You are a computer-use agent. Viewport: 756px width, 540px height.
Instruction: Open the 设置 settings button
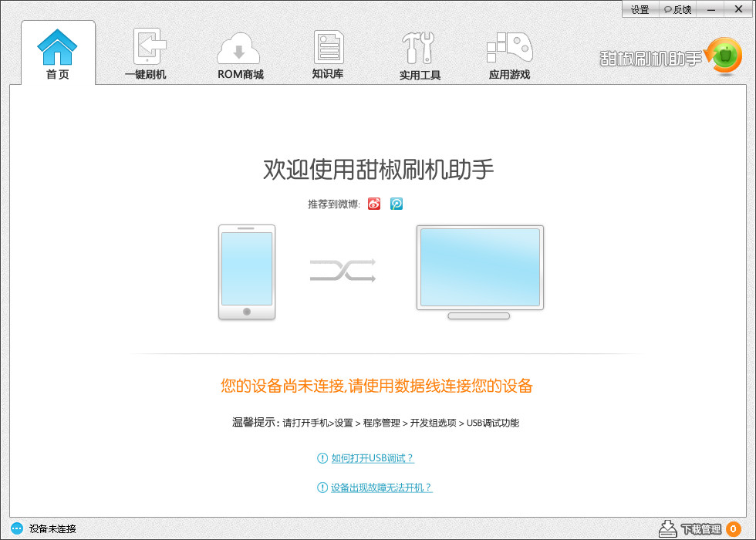640,9
